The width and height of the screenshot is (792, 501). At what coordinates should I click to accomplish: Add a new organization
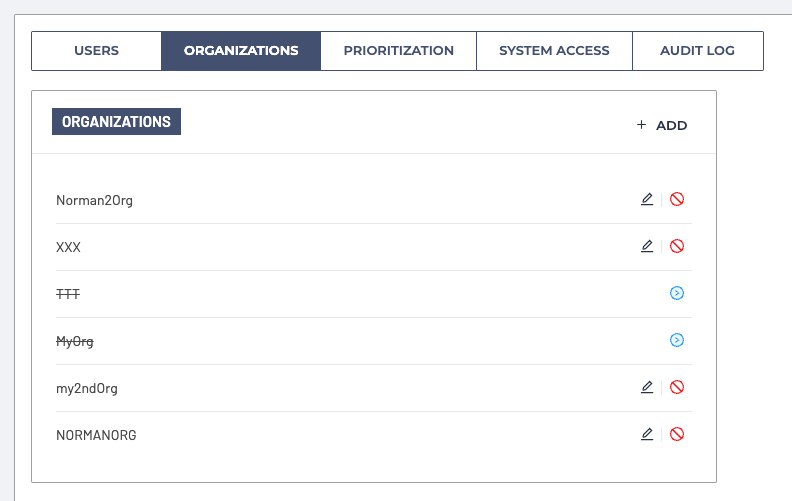(x=662, y=126)
